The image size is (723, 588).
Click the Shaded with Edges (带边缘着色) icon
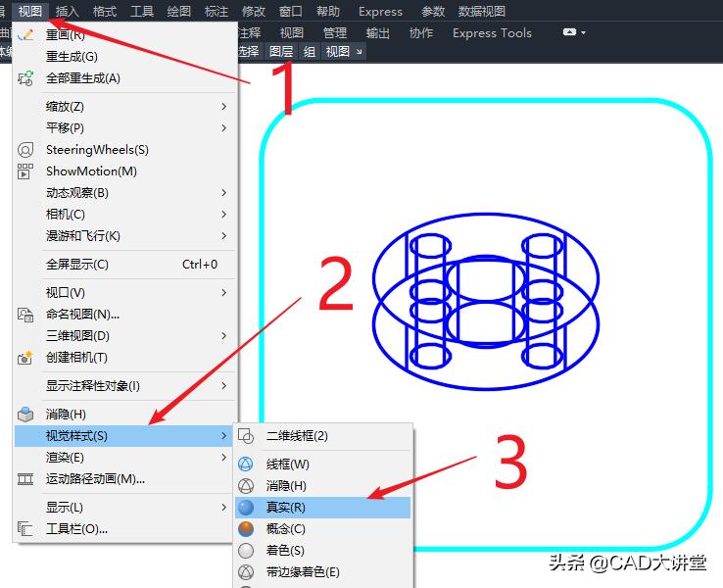(246, 572)
